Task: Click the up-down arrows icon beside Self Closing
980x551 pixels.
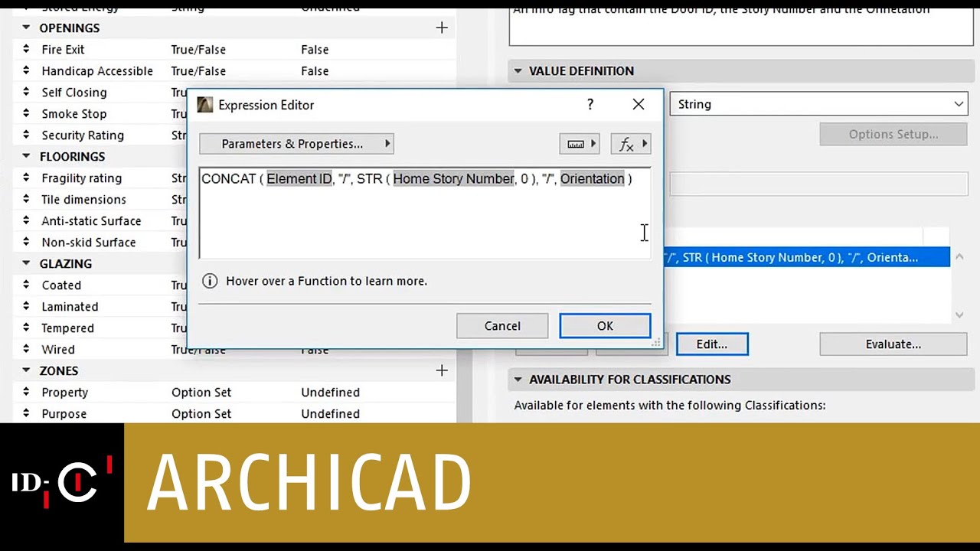Action: pos(25,92)
